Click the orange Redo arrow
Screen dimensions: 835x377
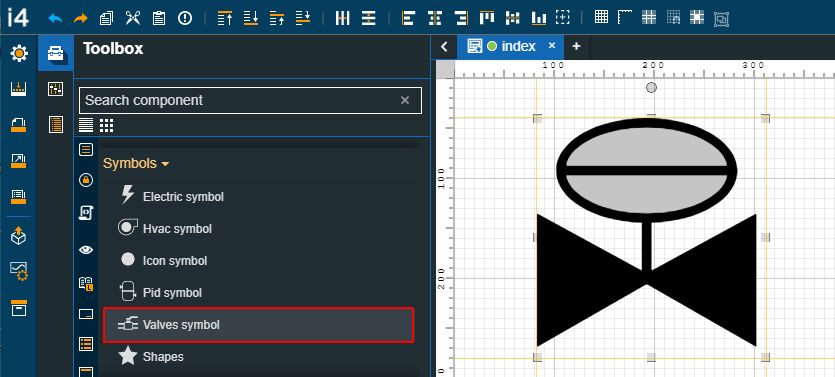coord(80,18)
